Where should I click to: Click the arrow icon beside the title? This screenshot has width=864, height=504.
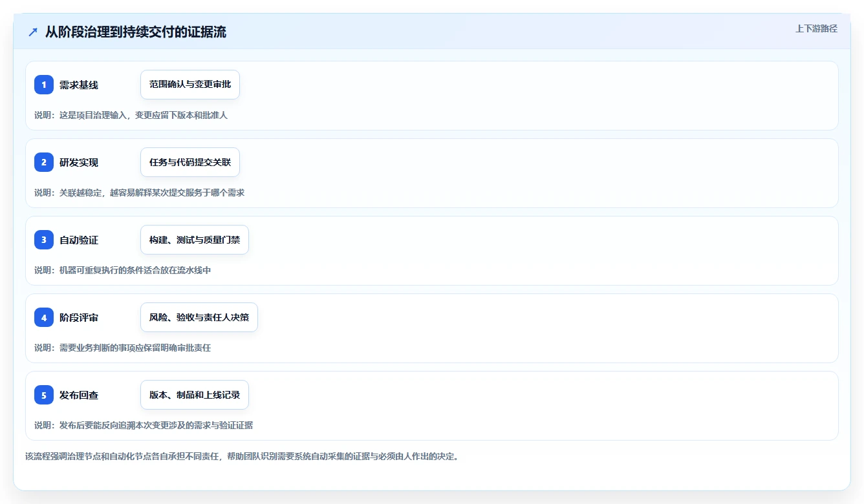pos(33,32)
